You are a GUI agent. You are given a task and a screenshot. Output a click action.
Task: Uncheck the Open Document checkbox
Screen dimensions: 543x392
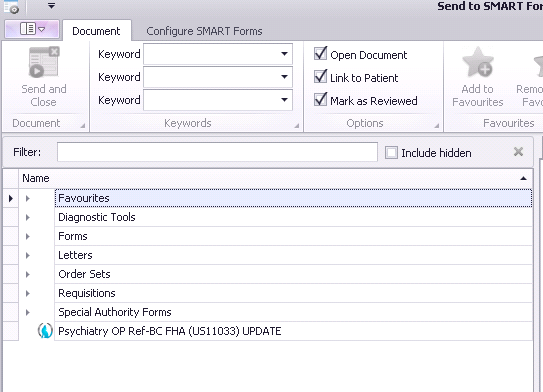tap(320, 54)
